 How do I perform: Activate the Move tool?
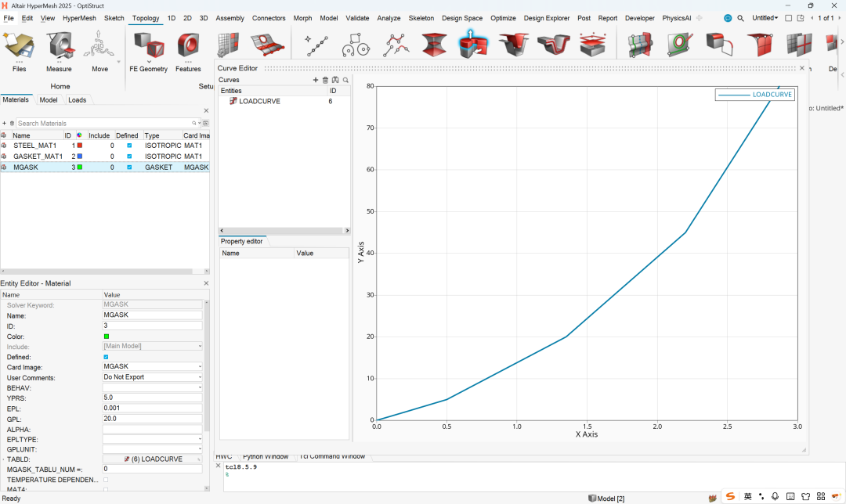coord(99,47)
